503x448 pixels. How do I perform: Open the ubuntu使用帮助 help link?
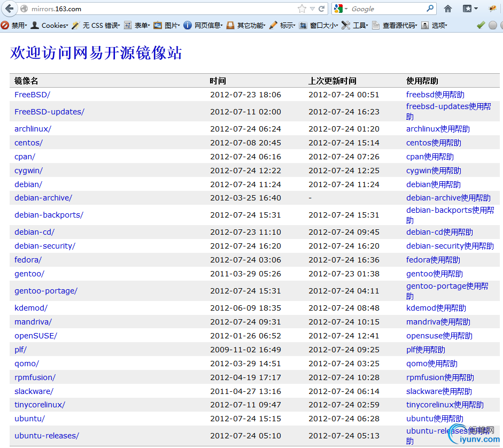coord(435,419)
